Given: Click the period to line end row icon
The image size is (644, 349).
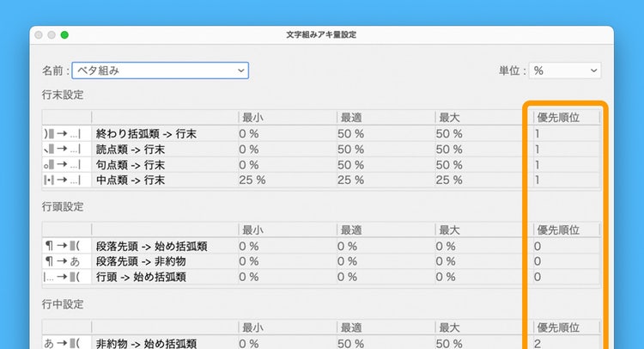Looking at the screenshot, I should (66, 165).
